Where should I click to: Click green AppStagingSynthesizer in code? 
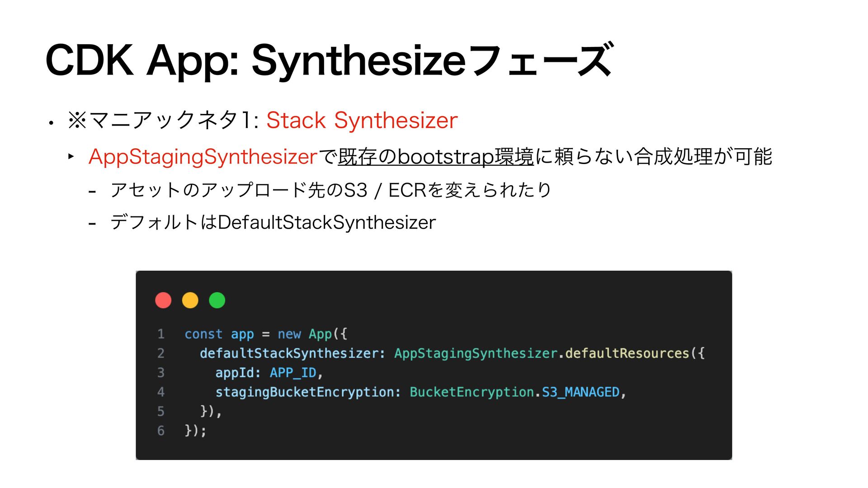tap(476, 353)
